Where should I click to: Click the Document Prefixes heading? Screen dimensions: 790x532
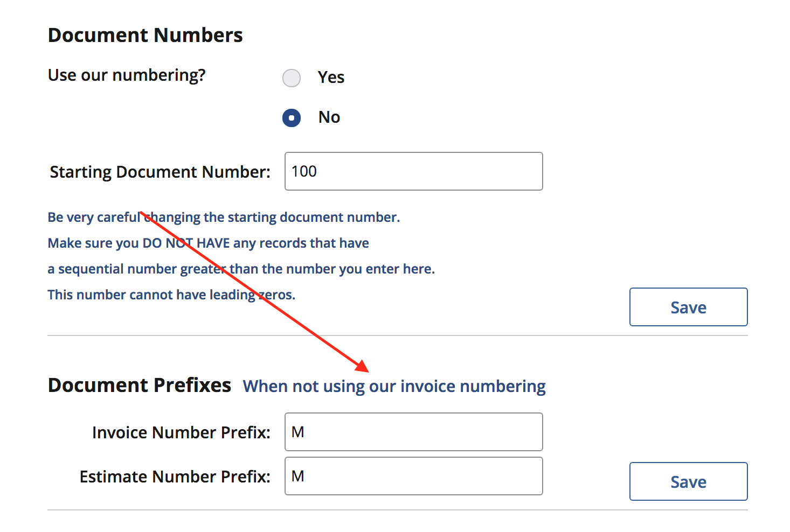coord(140,386)
